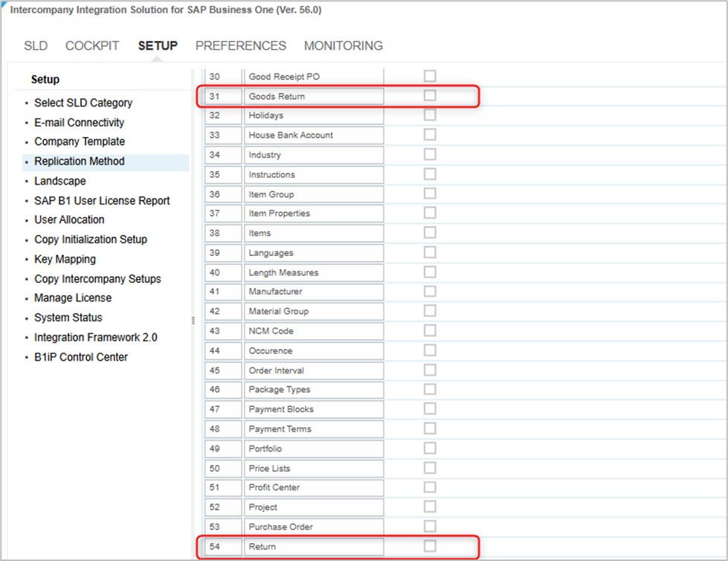Image resolution: width=728 pixels, height=561 pixels.
Task: Open the Landscape setup page
Action: [x=60, y=181]
